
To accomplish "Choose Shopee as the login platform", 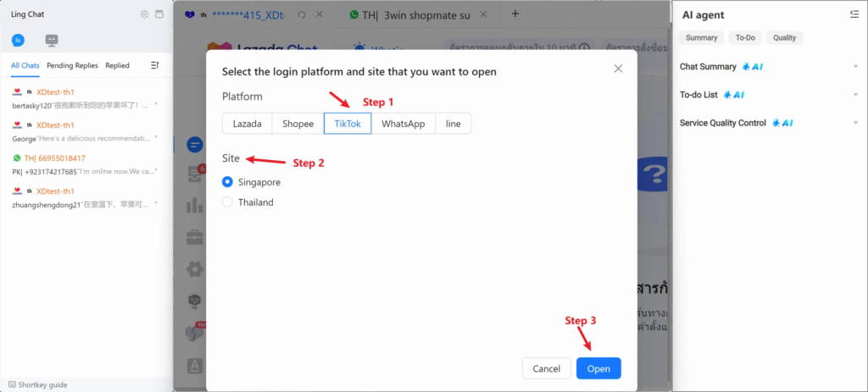I will click(298, 124).
